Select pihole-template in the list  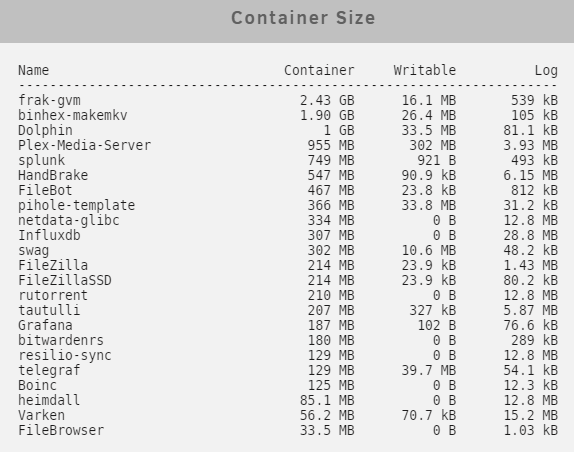pos(77,205)
